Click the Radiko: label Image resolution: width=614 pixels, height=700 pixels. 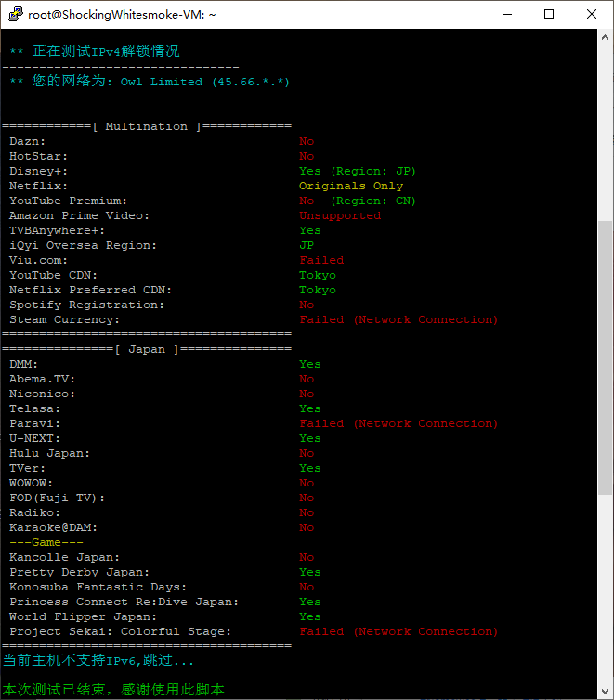tap(34, 513)
